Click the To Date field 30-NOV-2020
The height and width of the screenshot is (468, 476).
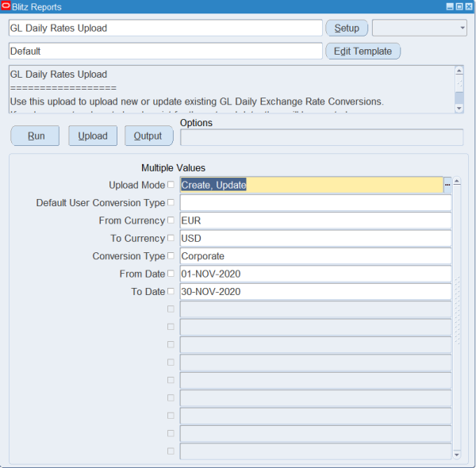316,291
